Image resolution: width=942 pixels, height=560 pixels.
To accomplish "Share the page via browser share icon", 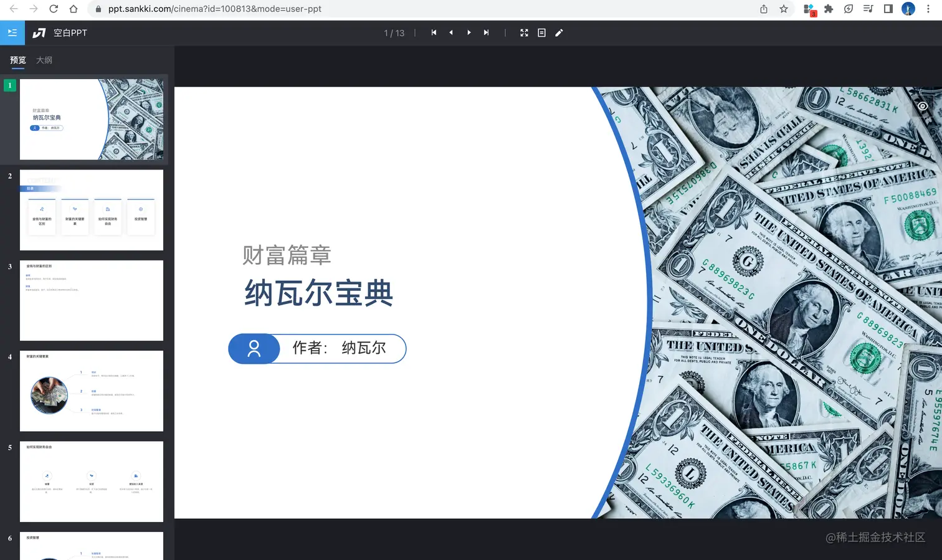I will coord(764,9).
